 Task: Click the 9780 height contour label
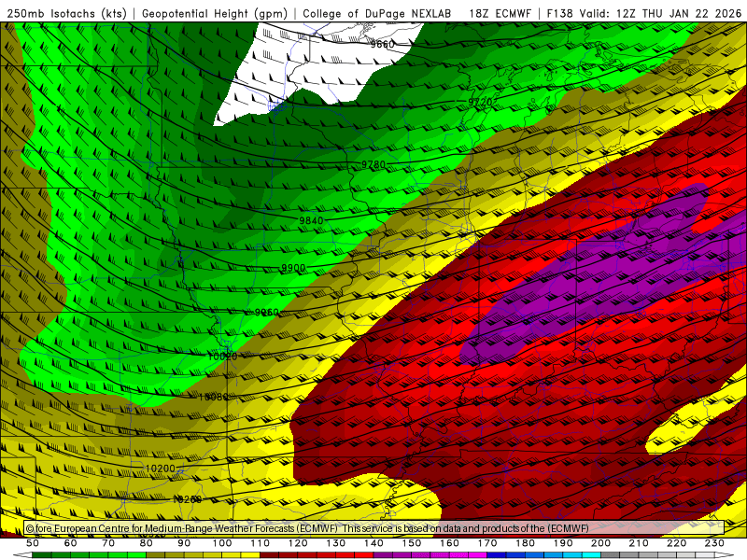373,164
